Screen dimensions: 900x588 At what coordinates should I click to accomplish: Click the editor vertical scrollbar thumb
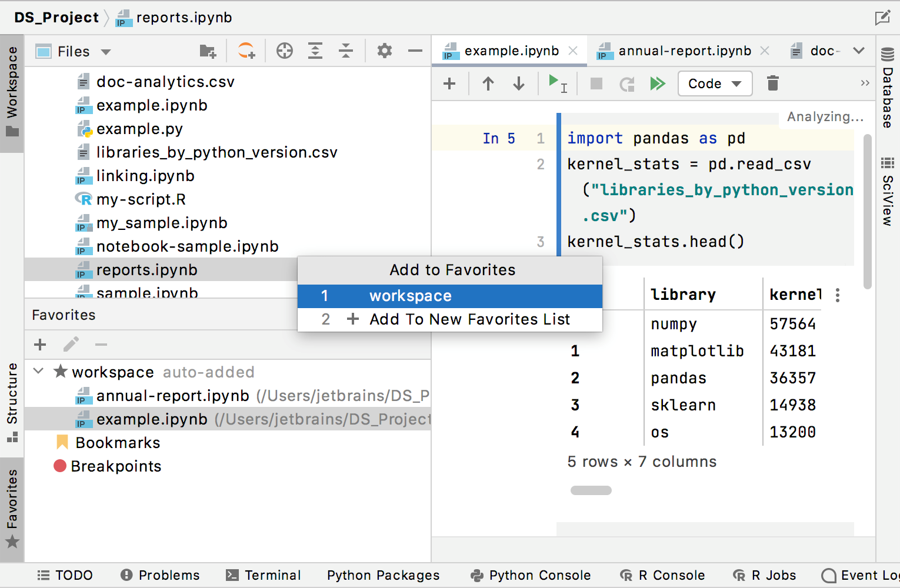click(x=867, y=212)
